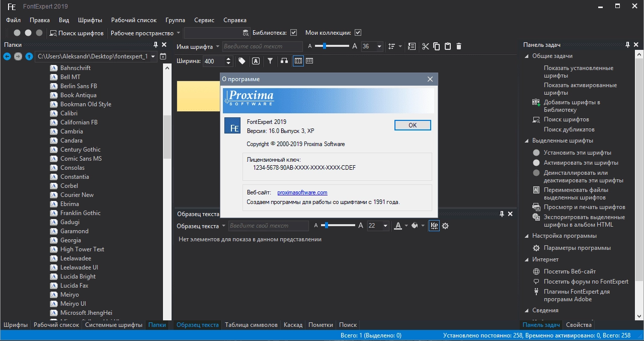This screenshot has height=341, width=644.
Task: Switch to details list view icon
Action: point(309,61)
